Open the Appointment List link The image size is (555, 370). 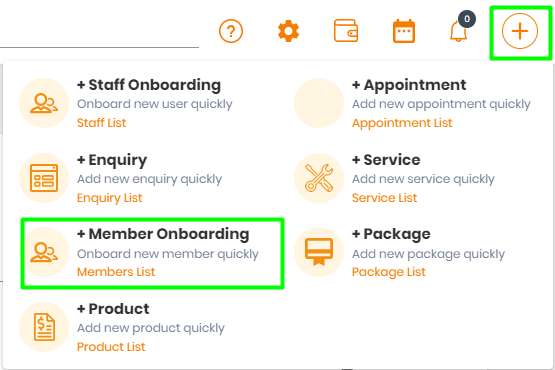[x=402, y=123]
